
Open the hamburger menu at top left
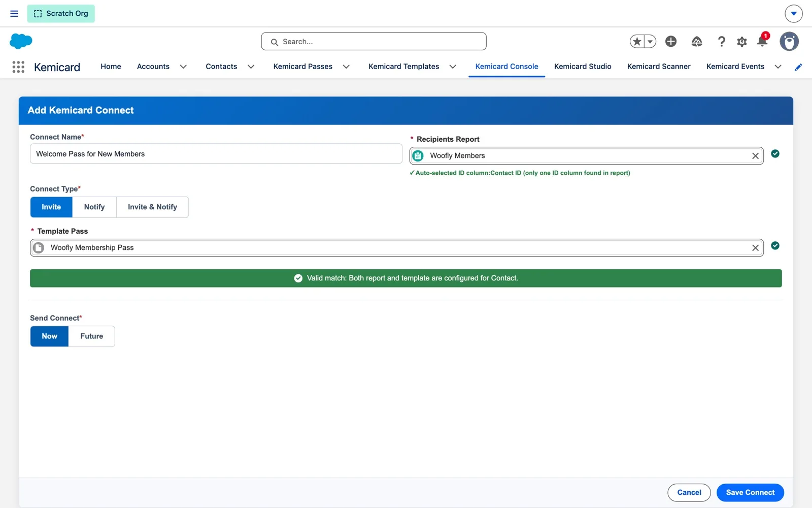pos(14,14)
